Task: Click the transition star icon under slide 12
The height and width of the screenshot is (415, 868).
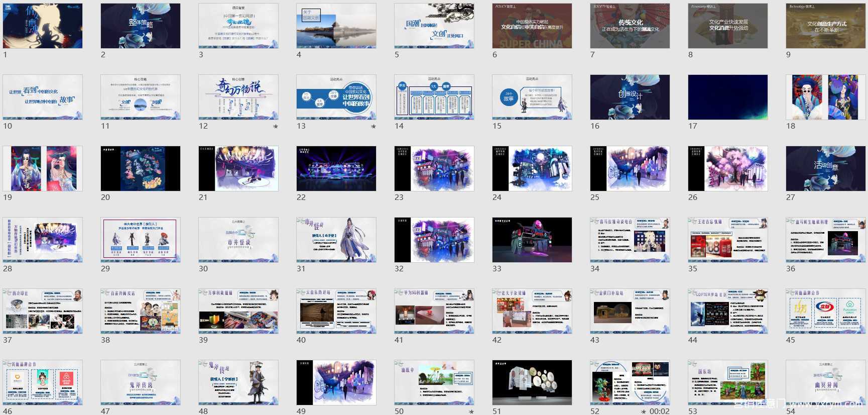Action: point(275,126)
